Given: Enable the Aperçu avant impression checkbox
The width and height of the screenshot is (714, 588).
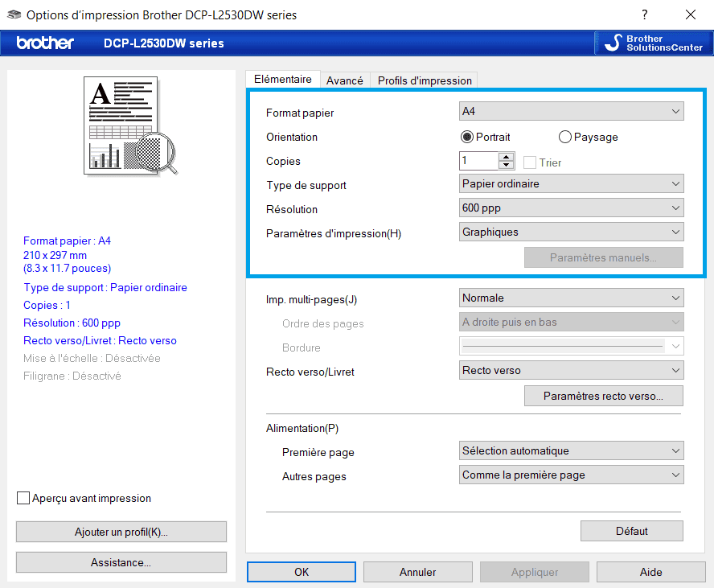Looking at the screenshot, I should point(23,498).
